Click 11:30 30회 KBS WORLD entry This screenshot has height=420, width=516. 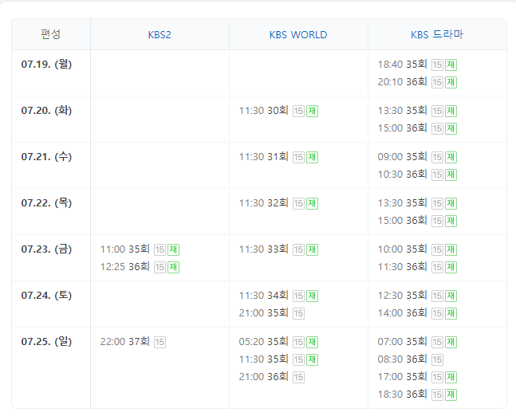[x=264, y=111]
